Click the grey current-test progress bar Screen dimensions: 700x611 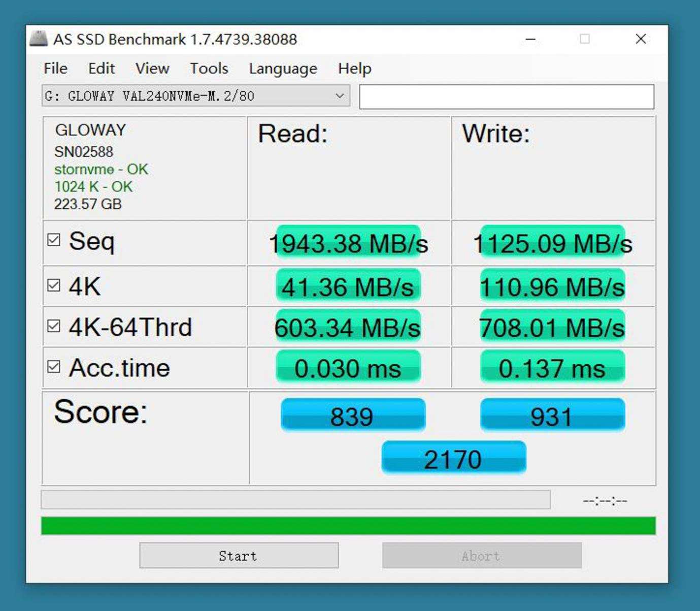(x=295, y=500)
